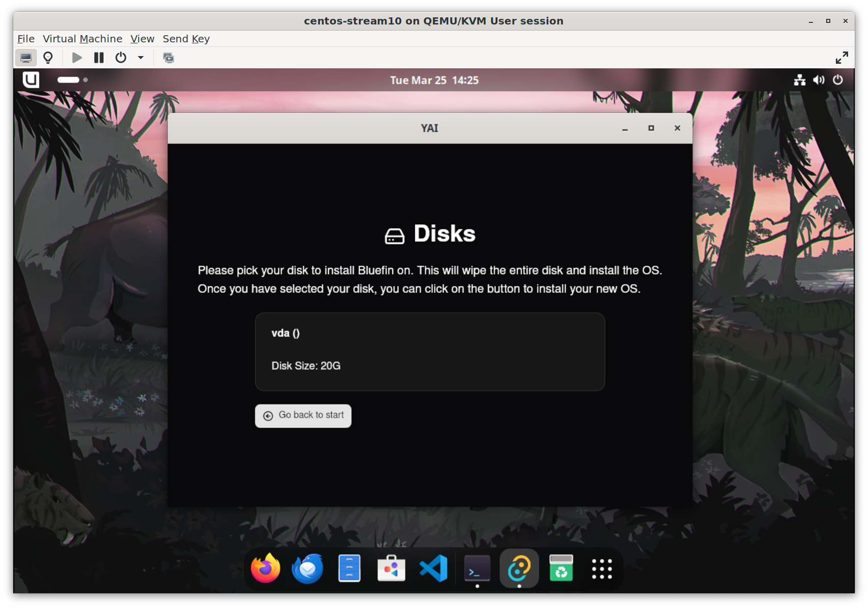This screenshot has height=608, width=868.
Task: Power on the virtual machine
Action: click(x=77, y=58)
